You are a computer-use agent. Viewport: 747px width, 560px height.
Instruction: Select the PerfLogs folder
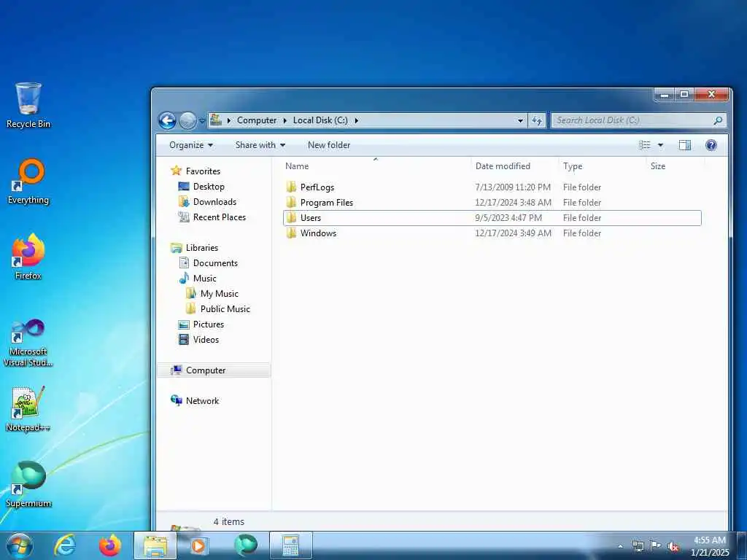492,187
